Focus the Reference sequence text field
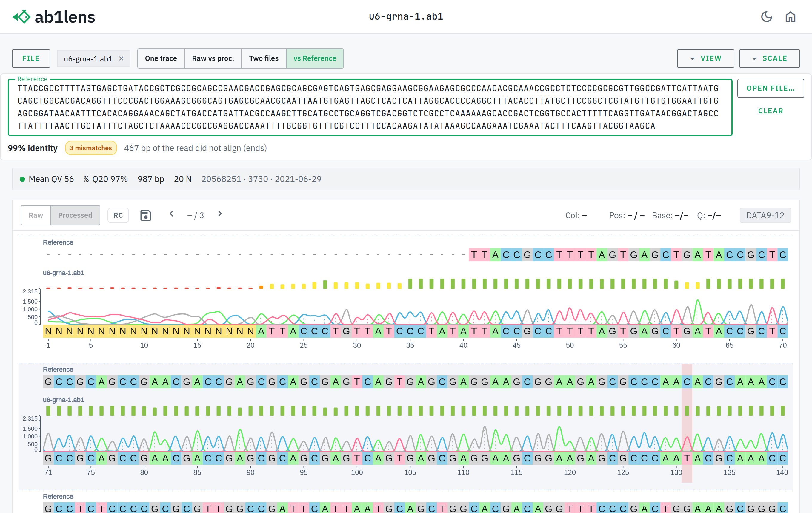812x513 pixels. tap(370, 107)
